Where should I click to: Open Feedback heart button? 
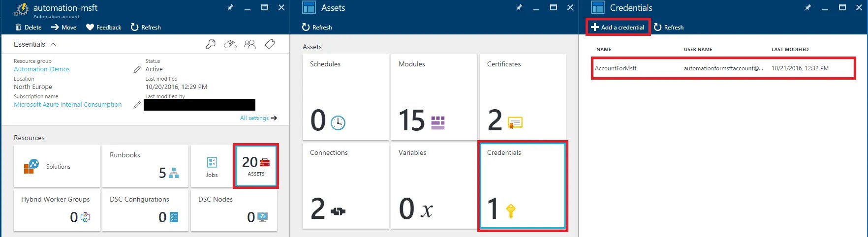pos(103,28)
